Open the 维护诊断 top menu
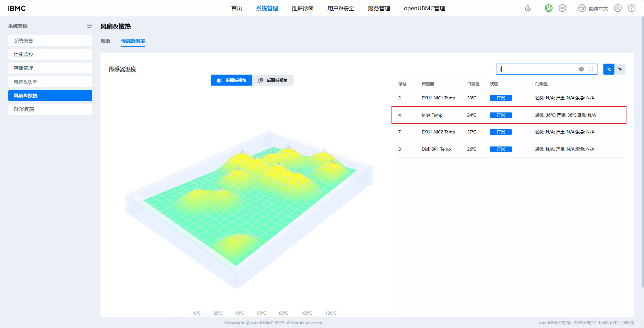 (x=302, y=8)
